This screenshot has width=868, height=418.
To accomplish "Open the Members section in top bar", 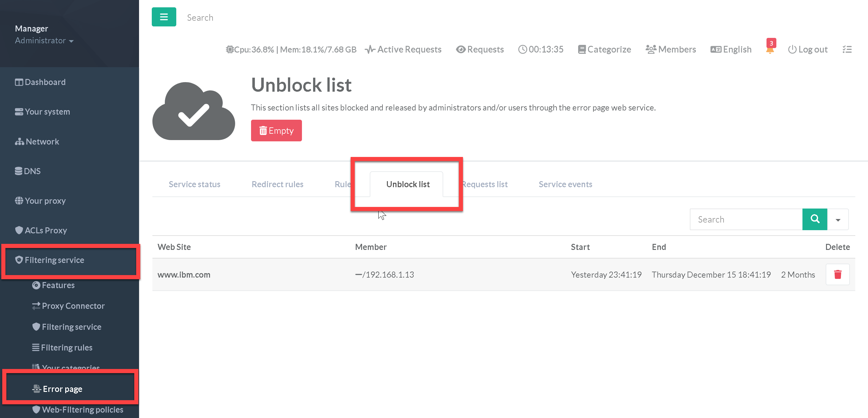I will (670, 50).
